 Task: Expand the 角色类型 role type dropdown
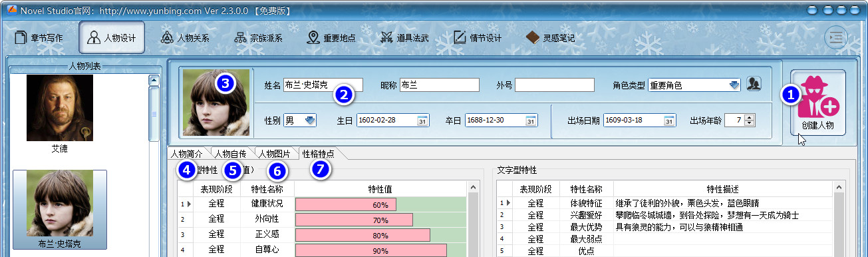734,85
